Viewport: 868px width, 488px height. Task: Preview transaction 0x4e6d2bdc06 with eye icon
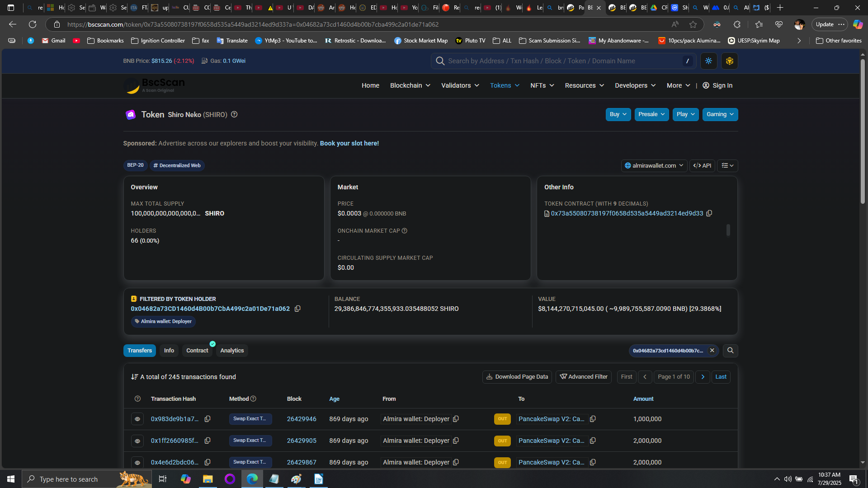pyautogui.click(x=137, y=462)
